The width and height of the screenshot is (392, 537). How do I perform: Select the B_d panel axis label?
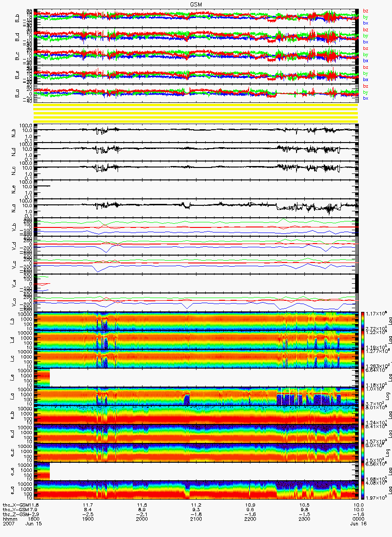point(18,37)
